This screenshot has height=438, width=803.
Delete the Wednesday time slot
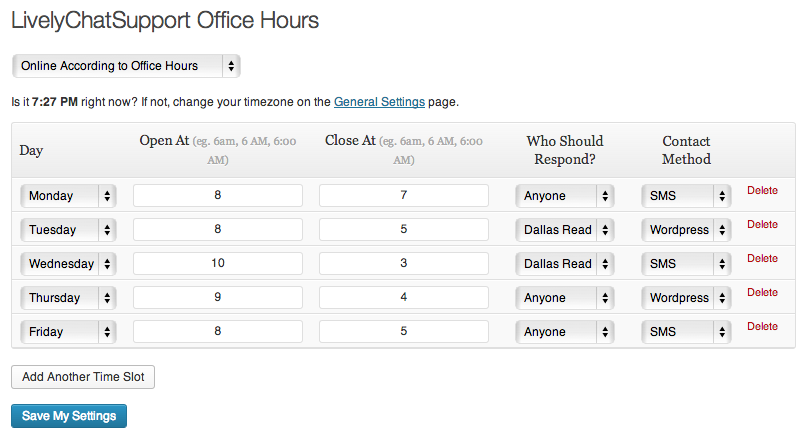coord(762,258)
